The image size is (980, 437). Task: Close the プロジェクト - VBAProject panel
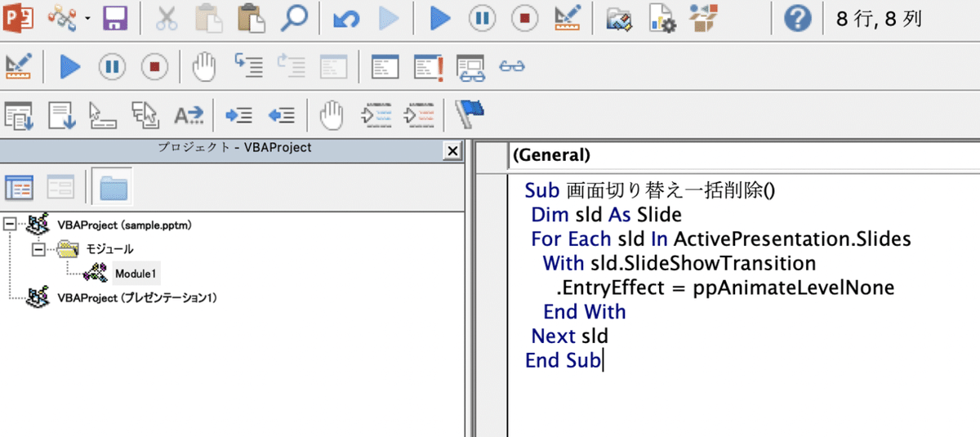click(451, 151)
